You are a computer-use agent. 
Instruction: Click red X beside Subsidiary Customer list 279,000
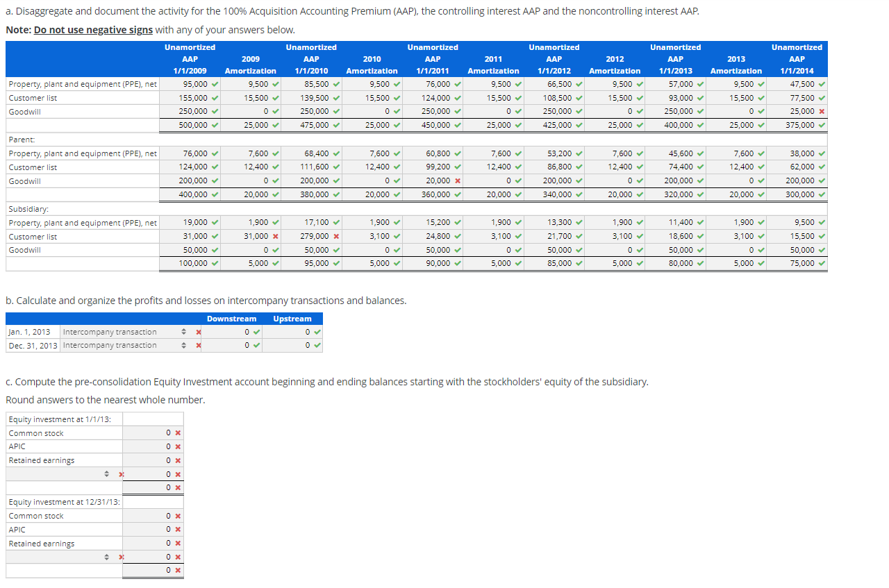click(336, 236)
